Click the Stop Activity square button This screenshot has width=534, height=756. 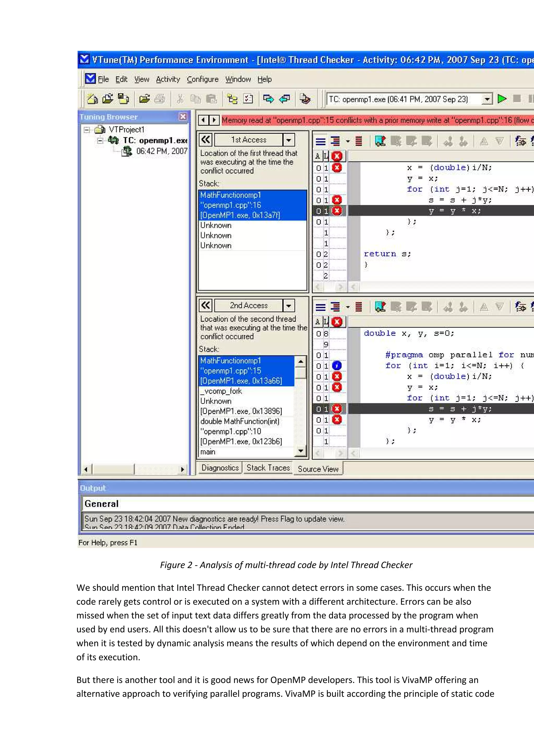click(x=517, y=98)
